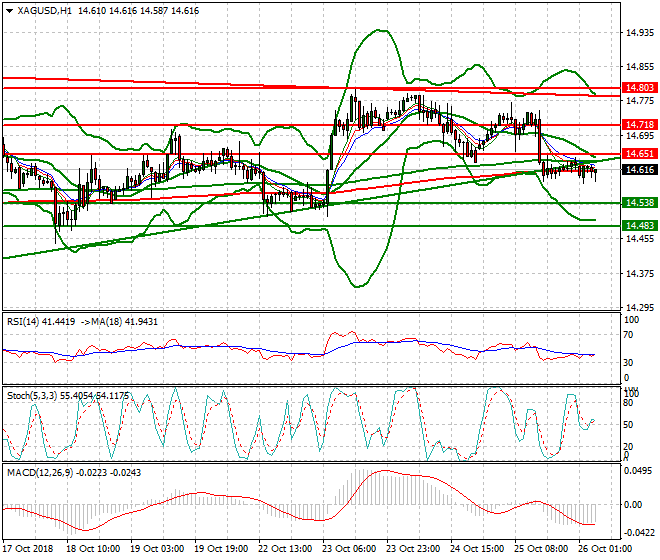This screenshot has width=660, height=560.
Task: Click the 14.616 current price label
Action: (640, 170)
